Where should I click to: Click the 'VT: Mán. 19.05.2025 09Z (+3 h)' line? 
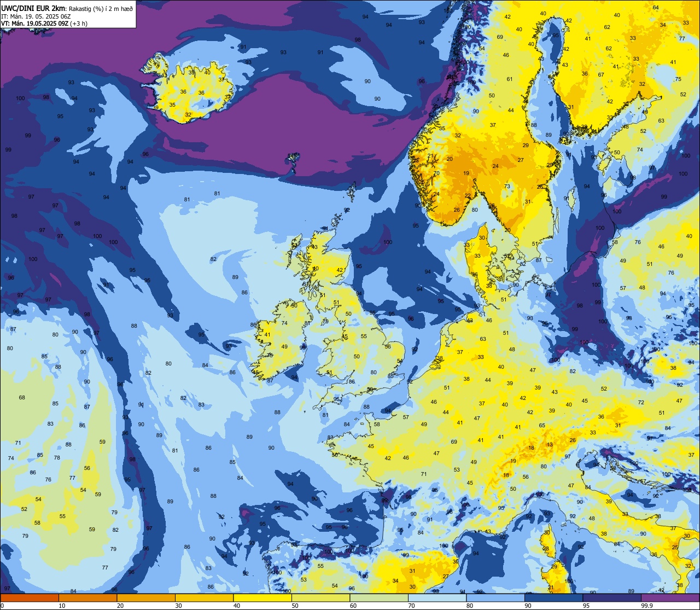pyautogui.click(x=44, y=24)
